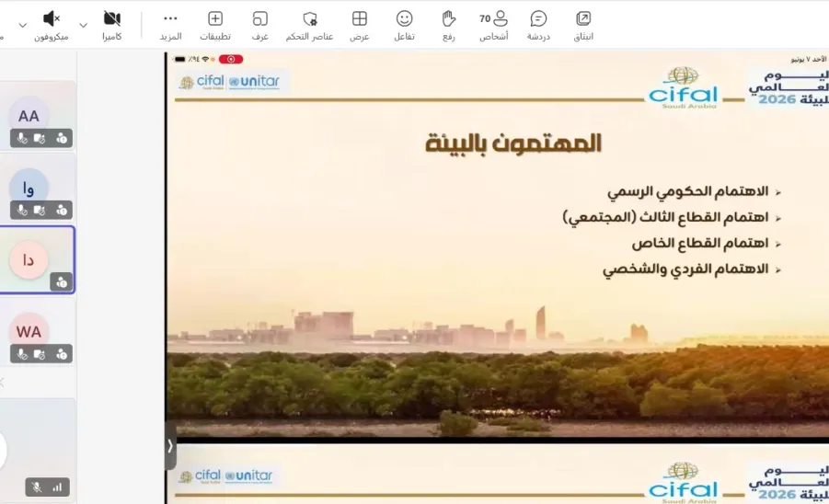Image resolution: width=829 pixels, height=504 pixels.
Task: Click the date الأحد ٧ يونيو
Action: [x=809, y=59]
